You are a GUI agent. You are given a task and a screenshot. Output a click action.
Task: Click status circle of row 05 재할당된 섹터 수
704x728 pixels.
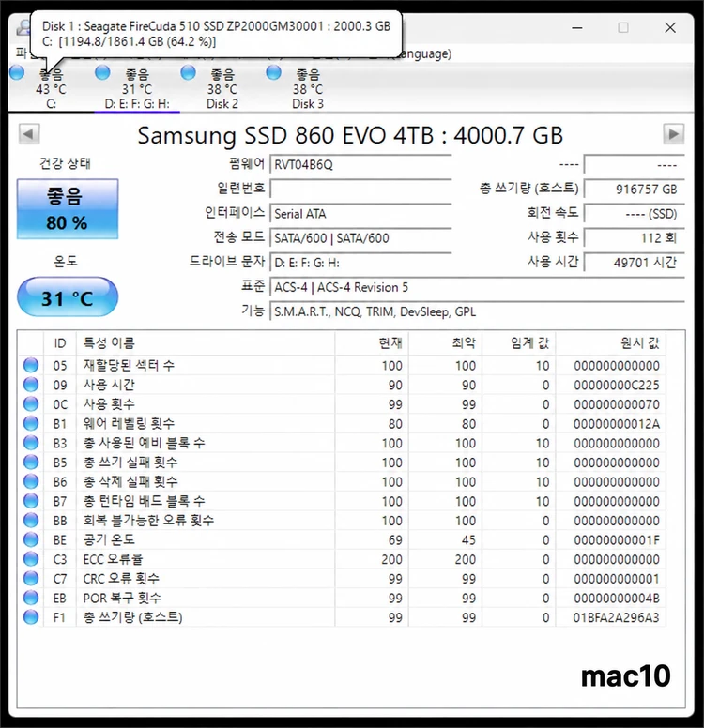click(31, 365)
